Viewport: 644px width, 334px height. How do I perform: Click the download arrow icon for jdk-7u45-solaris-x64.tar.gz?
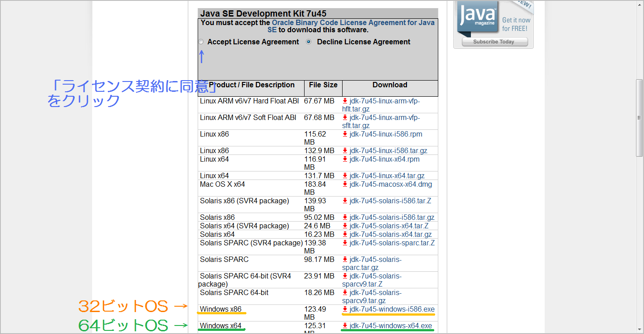pos(345,235)
